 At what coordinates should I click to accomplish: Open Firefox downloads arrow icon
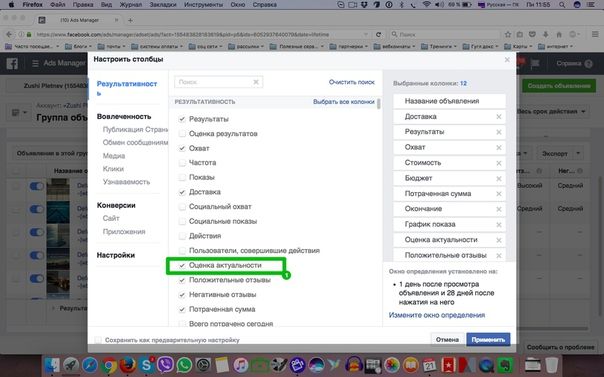point(546,34)
